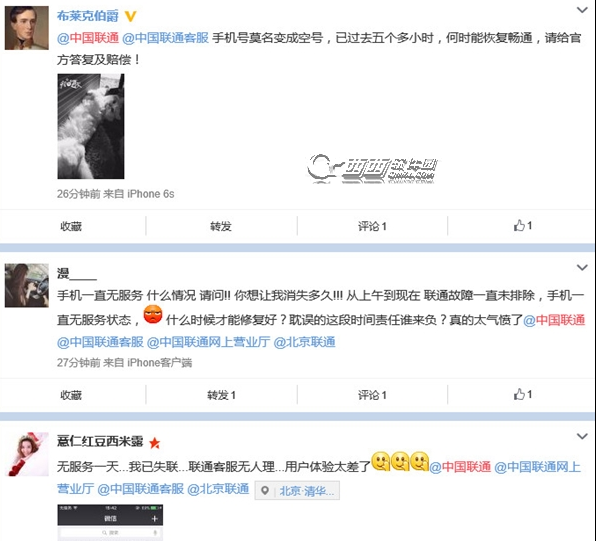Viewport: 596px width, 541px height.
Task: Expand the second post's chevron menu
Action: pyautogui.click(x=582, y=268)
